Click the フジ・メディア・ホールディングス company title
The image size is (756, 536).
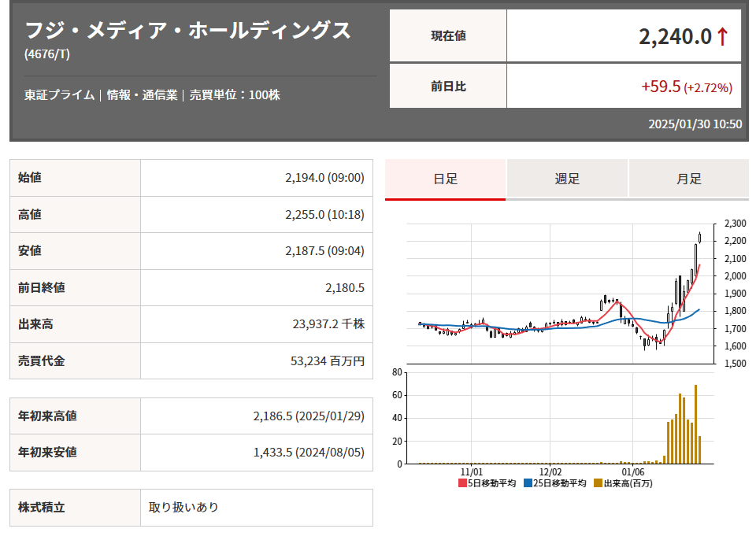(187, 31)
